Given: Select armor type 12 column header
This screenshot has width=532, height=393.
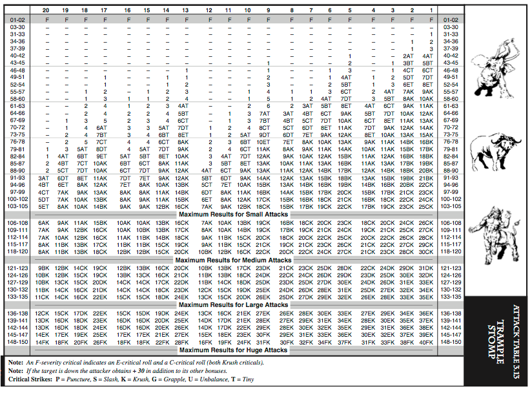Looking at the screenshot, I should (209, 10).
